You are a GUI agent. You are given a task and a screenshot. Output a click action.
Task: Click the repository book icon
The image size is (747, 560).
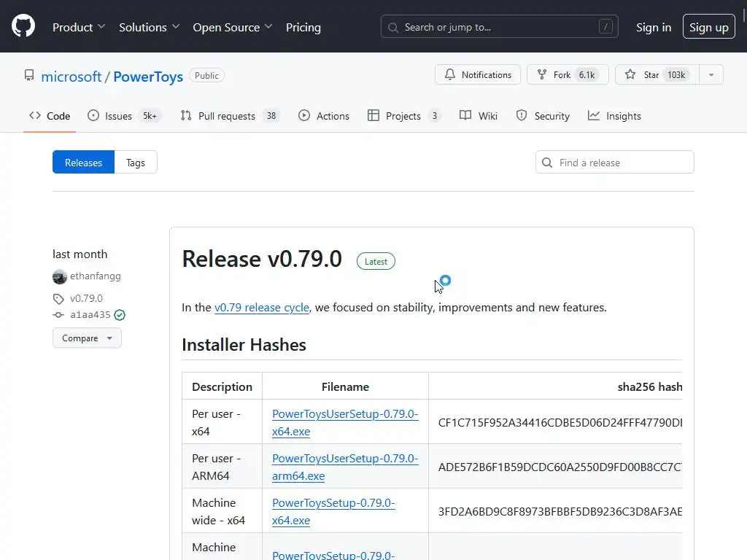tap(29, 75)
